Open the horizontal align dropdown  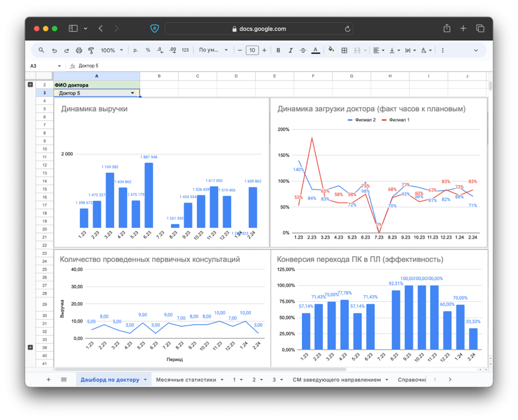coord(378,50)
